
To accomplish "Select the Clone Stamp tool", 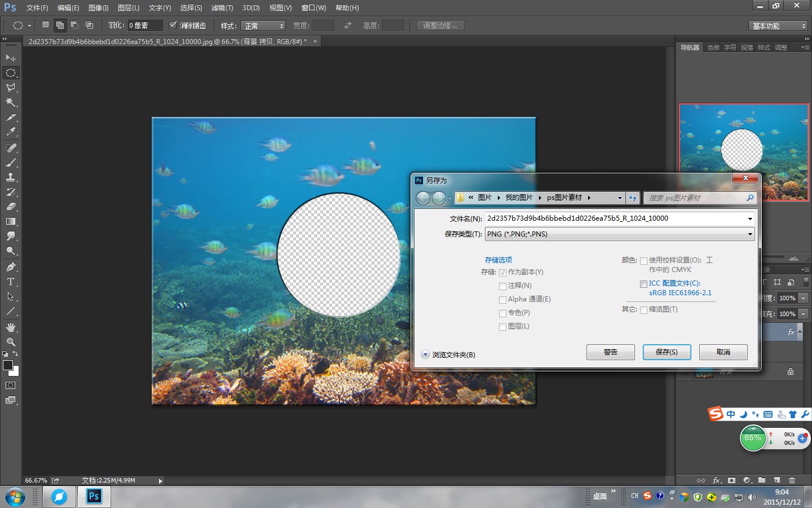I will click(11, 177).
